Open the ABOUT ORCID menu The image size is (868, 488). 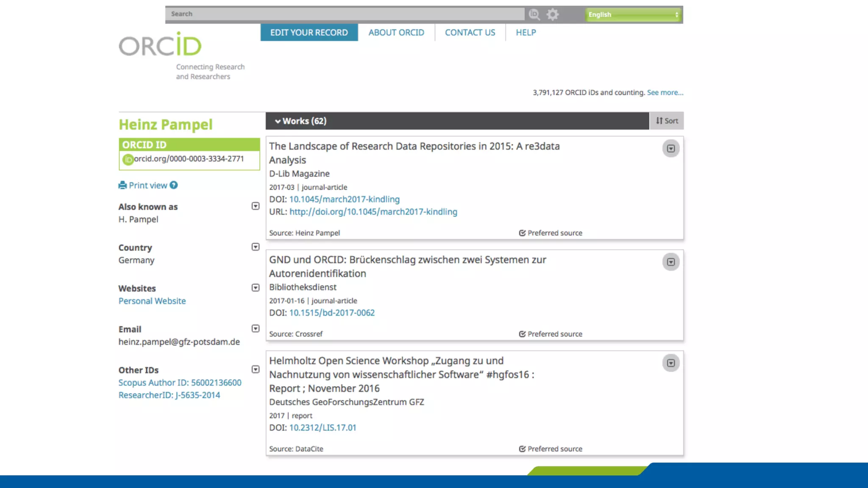click(x=396, y=33)
